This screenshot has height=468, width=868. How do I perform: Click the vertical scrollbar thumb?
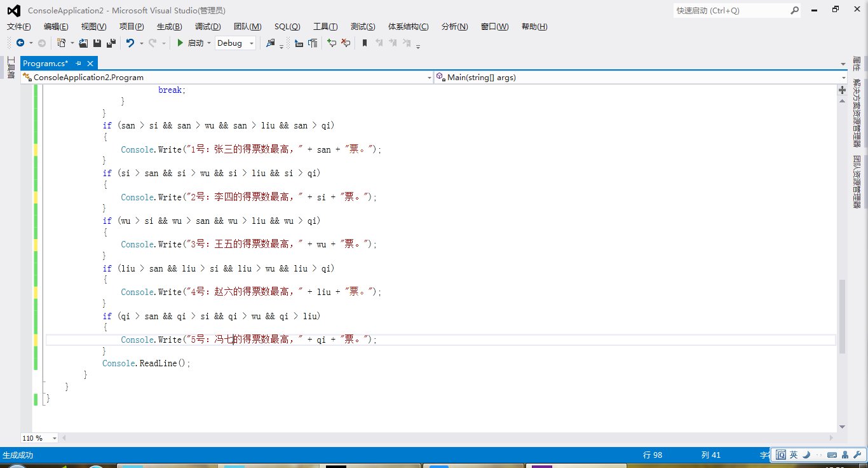(843, 316)
